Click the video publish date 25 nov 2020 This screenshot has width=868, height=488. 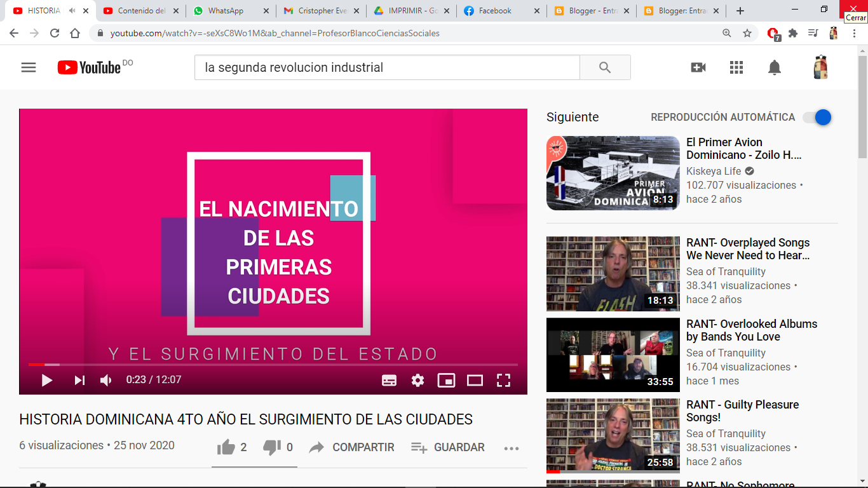click(144, 445)
